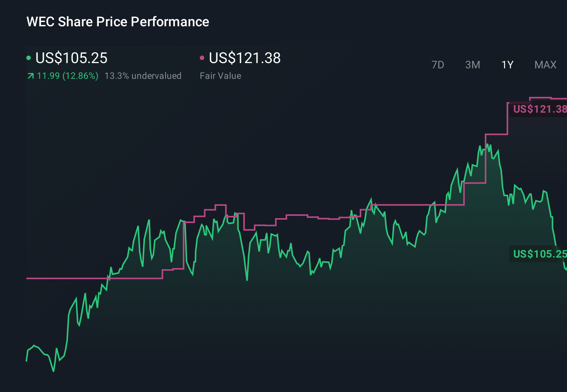Toggle the US$105.25 share price legend

click(x=71, y=58)
